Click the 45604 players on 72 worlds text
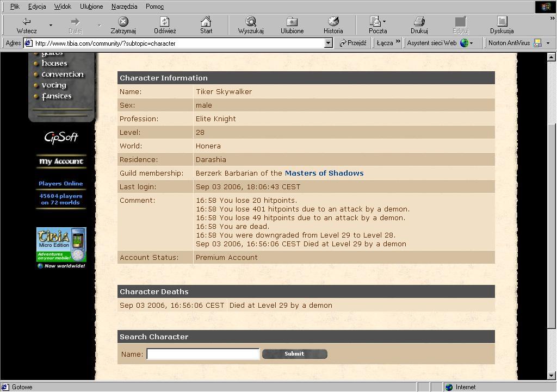This screenshot has width=557, height=392. pos(61,199)
